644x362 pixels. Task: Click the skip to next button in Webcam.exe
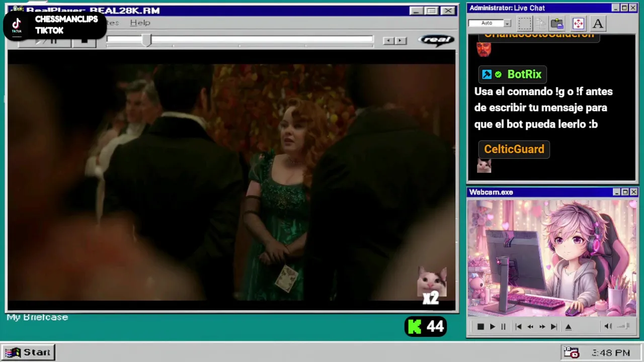[554, 327]
